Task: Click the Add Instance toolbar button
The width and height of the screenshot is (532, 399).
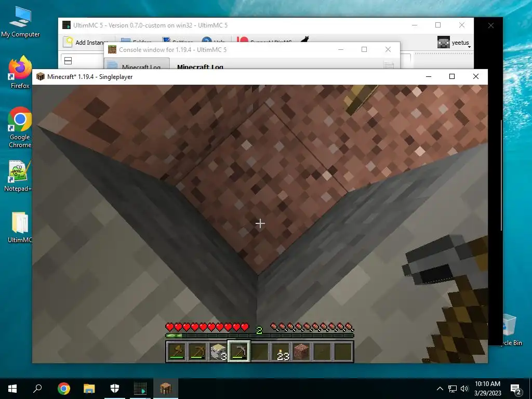Action: (x=86, y=42)
